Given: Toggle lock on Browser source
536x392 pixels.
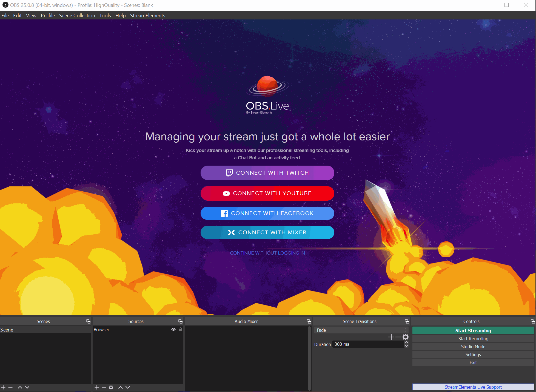Looking at the screenshot, I should [181, 330].
